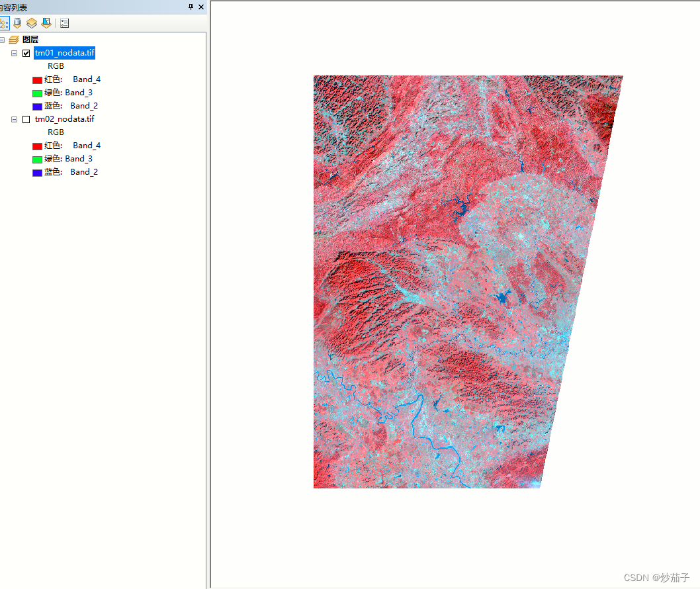700x589 pixels.
Task: Select List By Selection icon
Action: 46,23
